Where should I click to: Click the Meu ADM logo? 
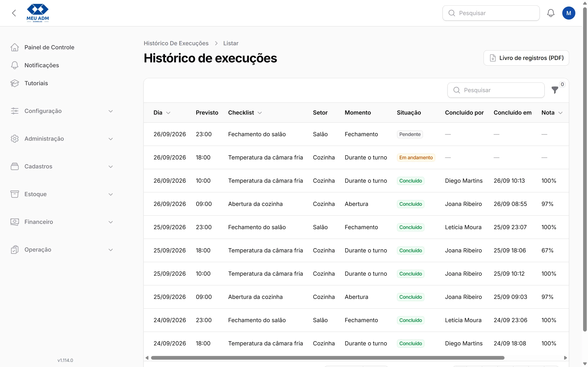point(38,13)
